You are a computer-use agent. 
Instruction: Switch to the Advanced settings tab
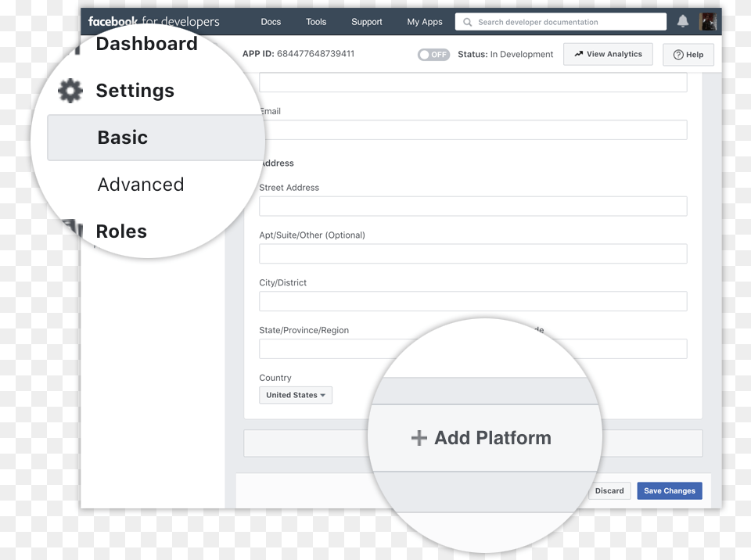[141, 185]
